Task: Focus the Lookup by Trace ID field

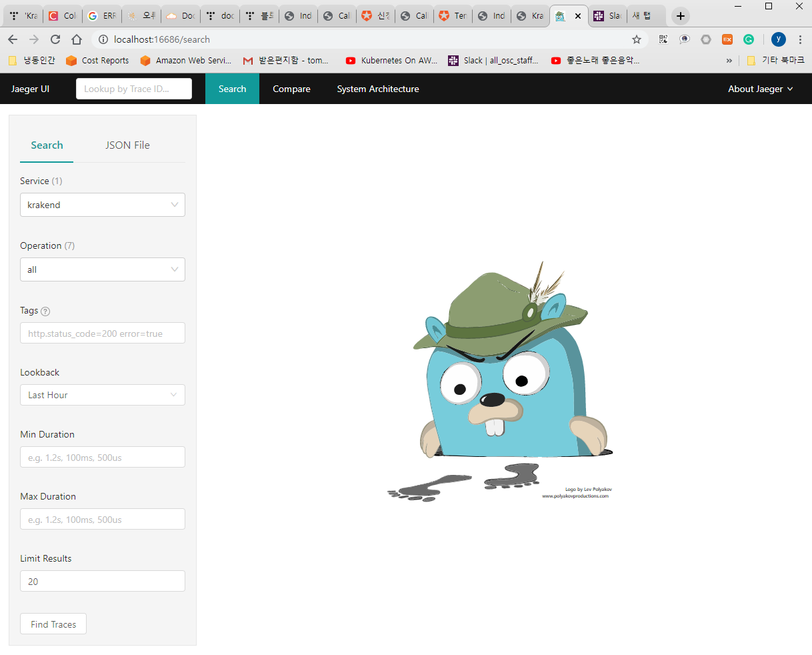Action: click(134, 89)
